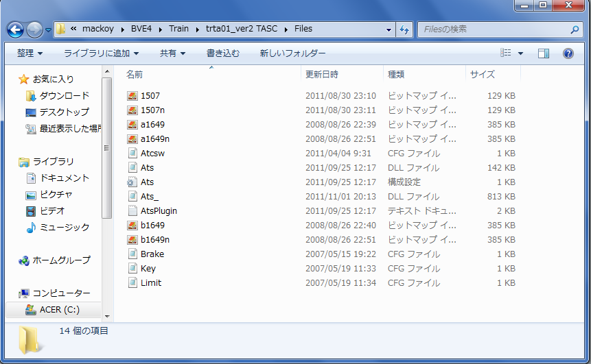Viewport: 591px width, 364px height.
Task: Expand arrow after trta01_ver2 TASC in path
Action: point(286,29)
